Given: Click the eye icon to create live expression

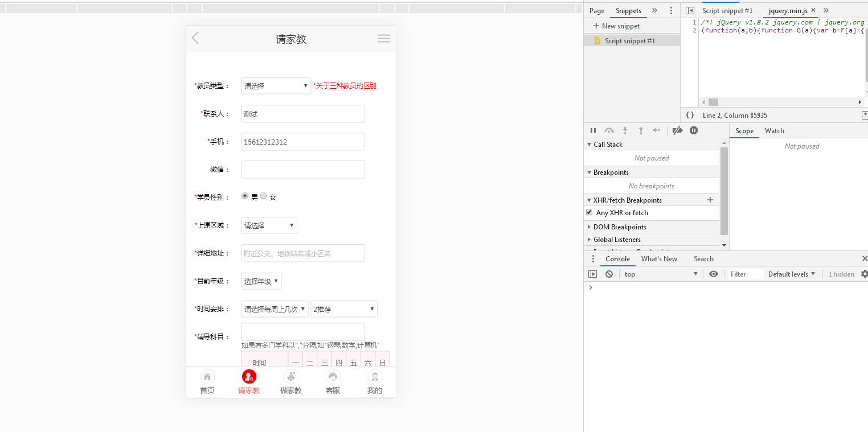Looking at the screenshot, I should click(714, 274).
